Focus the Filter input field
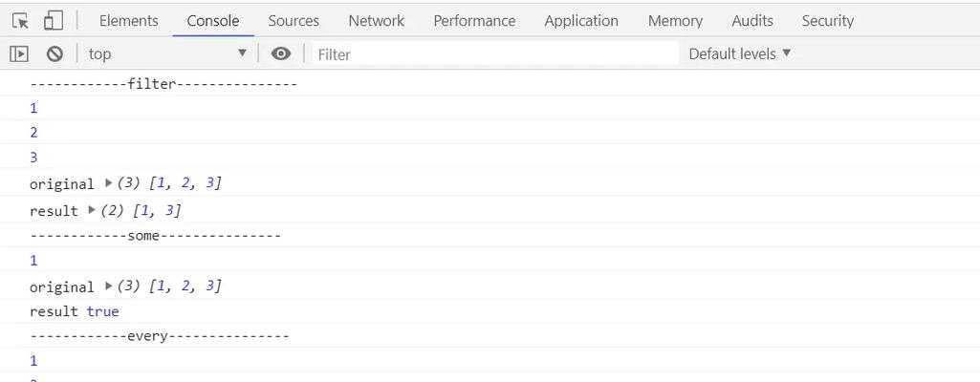The width and height of the screenshot is (980, 382). click(x=495, y=54)
